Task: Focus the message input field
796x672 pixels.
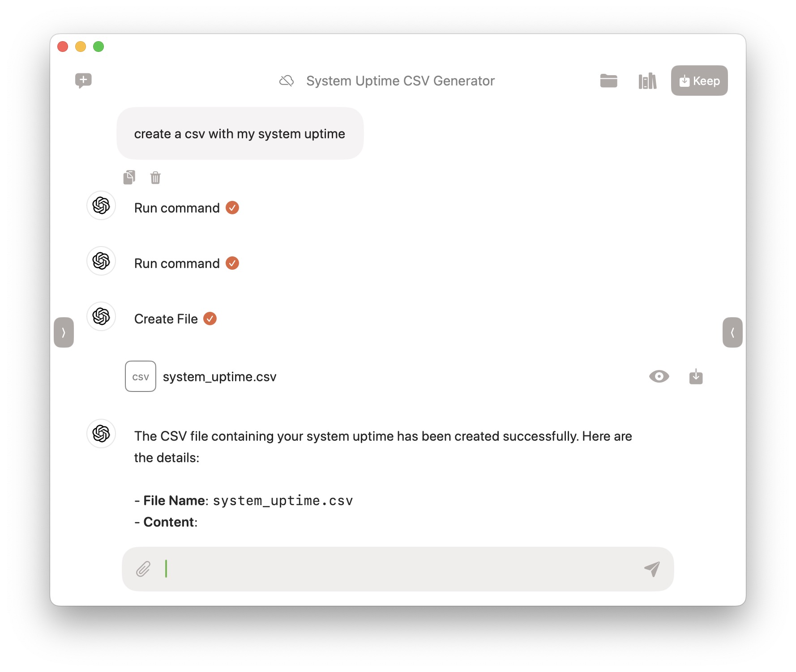Action: point(394,569)
